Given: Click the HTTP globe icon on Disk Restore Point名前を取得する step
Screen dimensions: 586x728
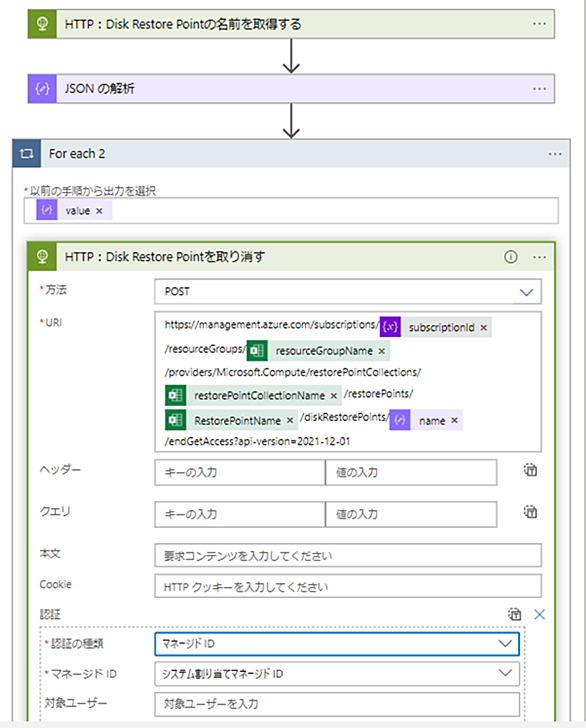Looking at the screenshot, I should tap(42, 24).
